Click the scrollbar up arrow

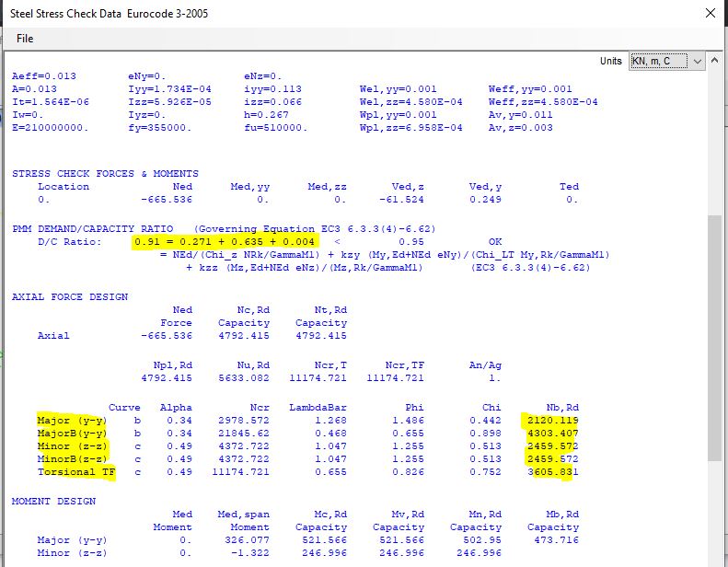click(715, 61)
